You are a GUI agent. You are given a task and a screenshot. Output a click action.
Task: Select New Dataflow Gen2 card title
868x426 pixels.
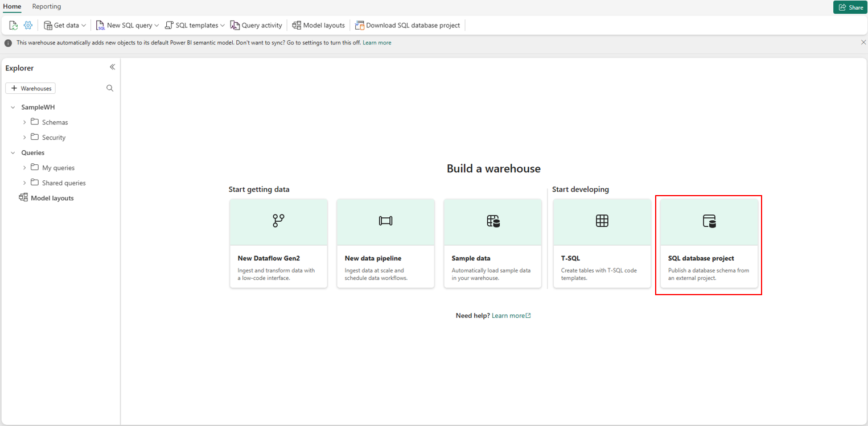pyautogui.click(x=269, y=258)
